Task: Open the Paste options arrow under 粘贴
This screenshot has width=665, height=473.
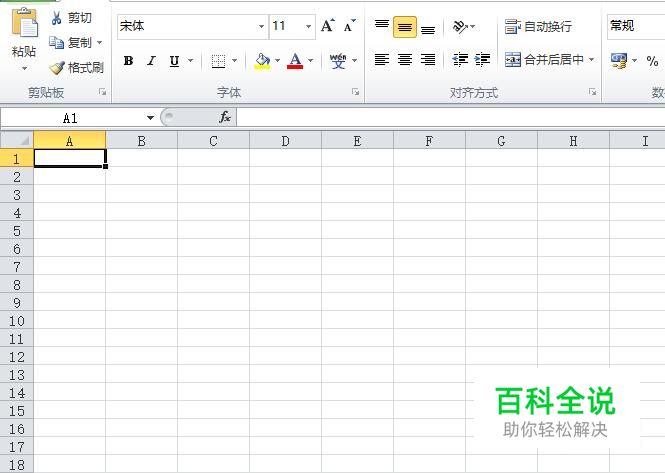Action: point(24,68)
